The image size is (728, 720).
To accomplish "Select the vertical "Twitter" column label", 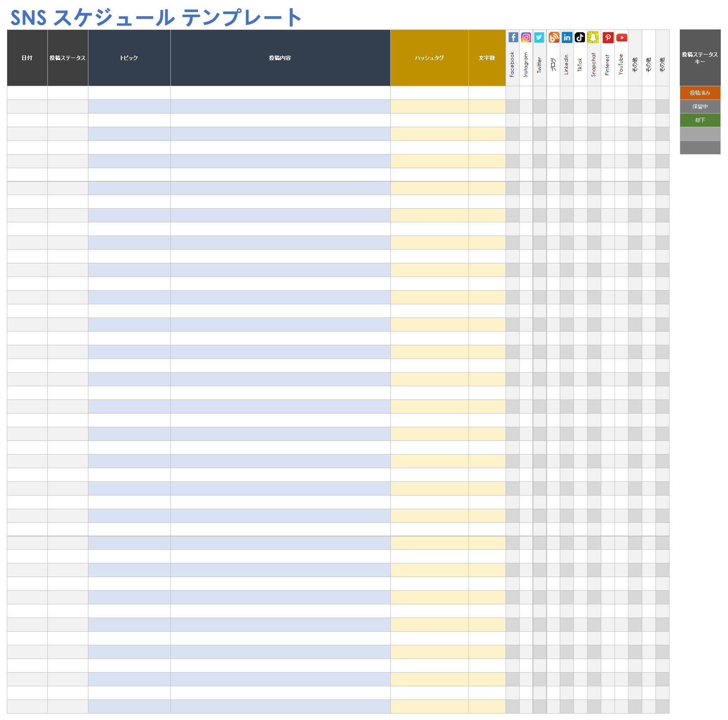I will 539,65.
